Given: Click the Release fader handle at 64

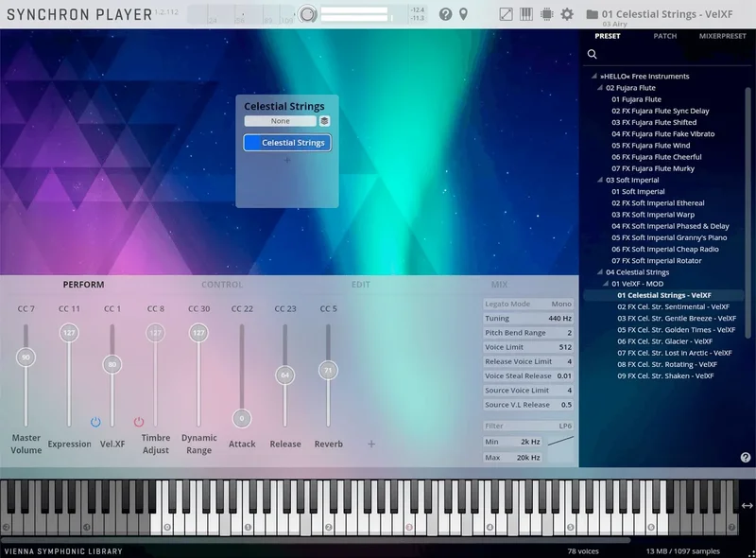Looking at the screenshot, I should tap(285, 375).
